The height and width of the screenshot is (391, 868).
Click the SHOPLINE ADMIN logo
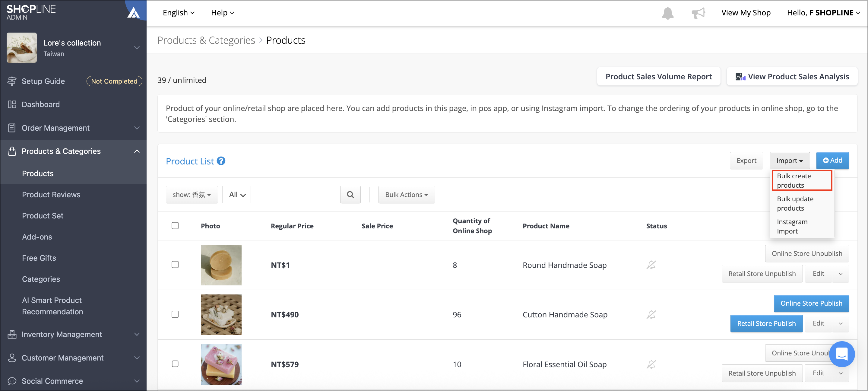[x=31, y=12]
